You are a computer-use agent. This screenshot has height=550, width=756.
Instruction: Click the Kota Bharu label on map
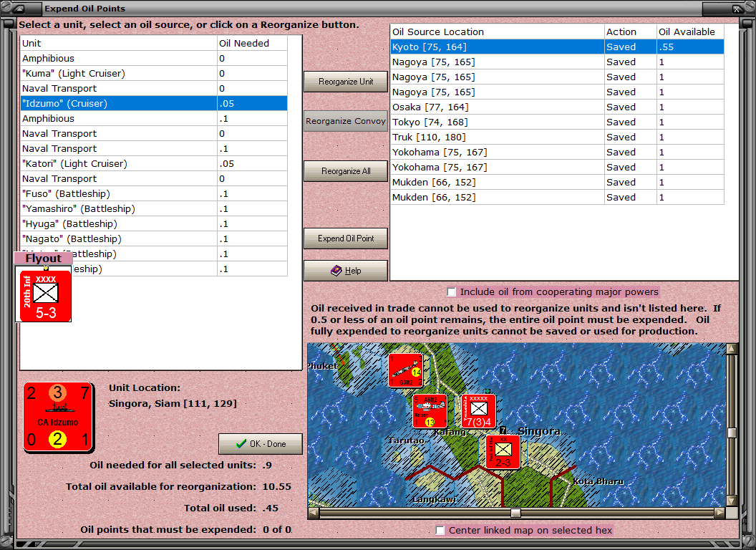pyautogui.click(x=598, y=481)
